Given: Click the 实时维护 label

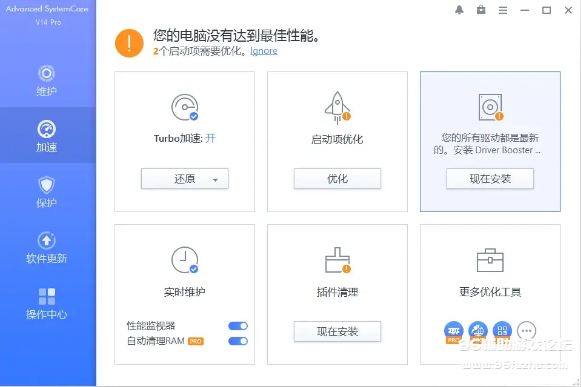Looking at the screenshot, I should [x=185, y=292].
